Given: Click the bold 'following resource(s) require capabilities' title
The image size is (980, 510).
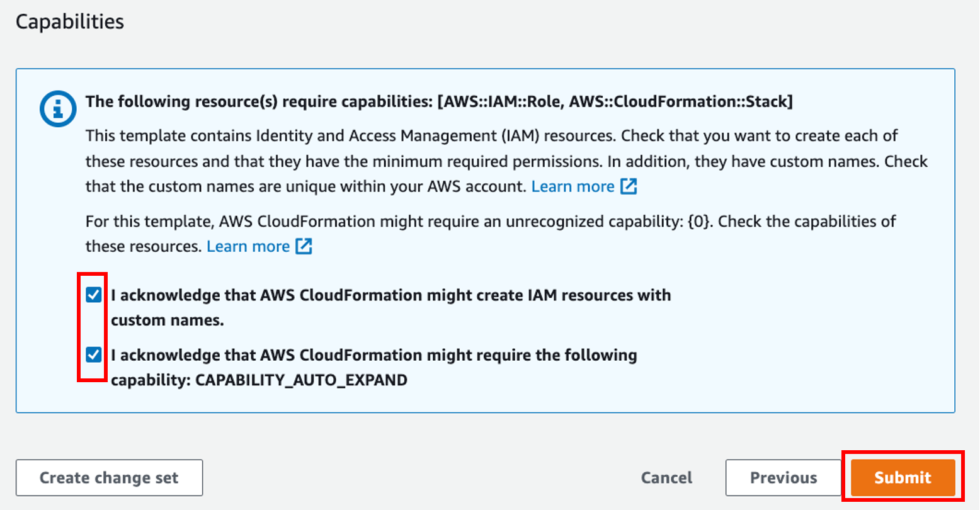Looking at the screenshot, I should click(258, 101).
